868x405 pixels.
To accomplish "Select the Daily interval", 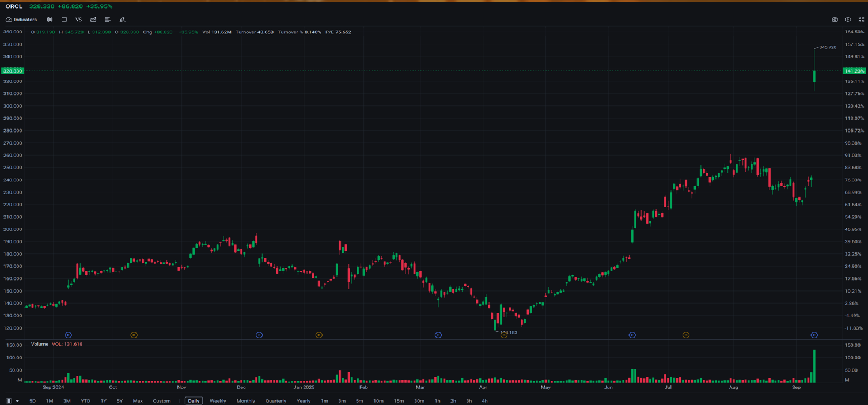I will 194,401.
